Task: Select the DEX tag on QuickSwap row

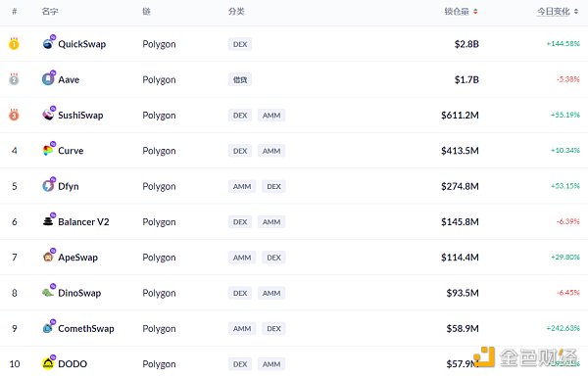Action: [240, 44]
